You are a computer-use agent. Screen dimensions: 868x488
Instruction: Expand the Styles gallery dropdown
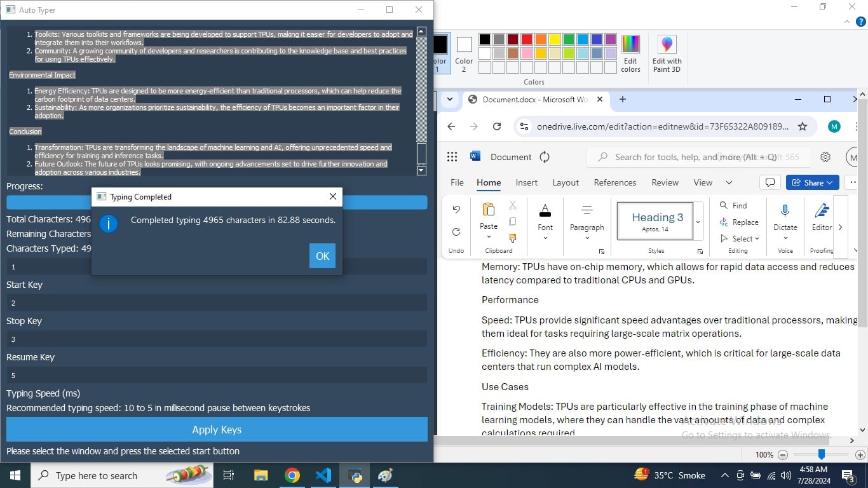click(x=698, y=222)
